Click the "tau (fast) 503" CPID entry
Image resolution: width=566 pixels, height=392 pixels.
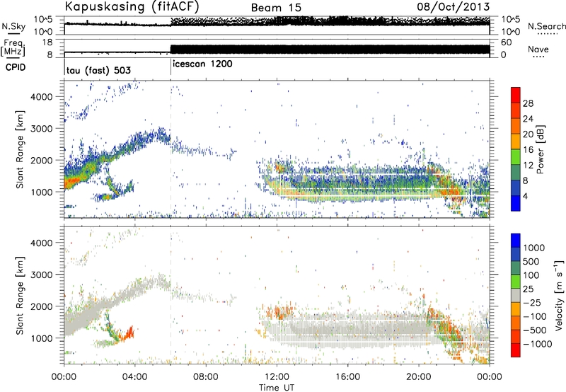[98, 70]
